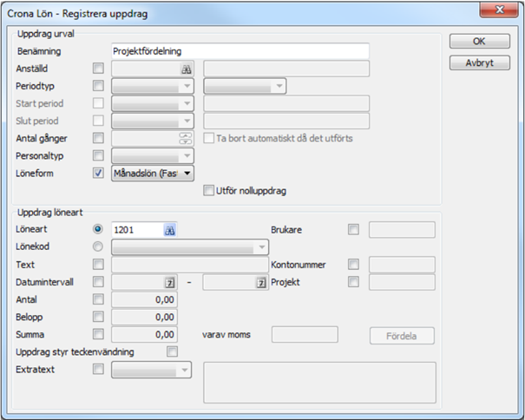
Task: Click the Antal value field
Action: pos(144,299)
